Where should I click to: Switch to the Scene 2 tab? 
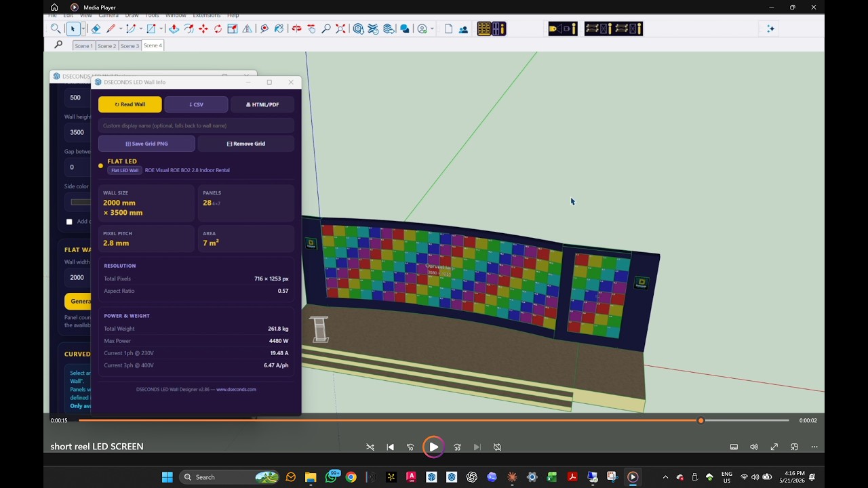click(x=106, y=45)
